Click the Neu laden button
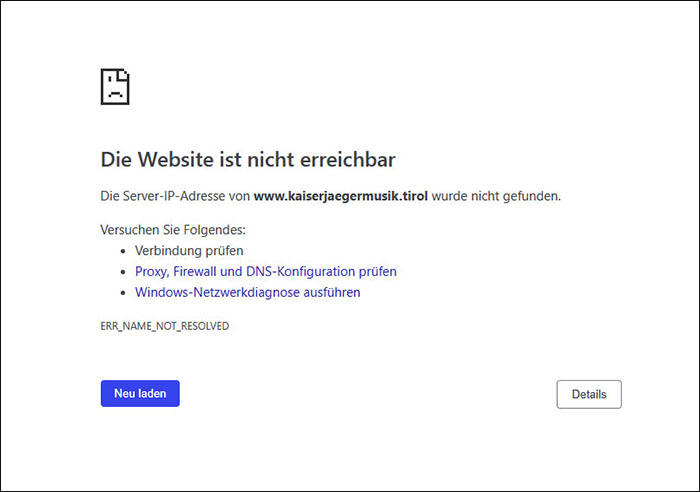700x492 pixels. 140,393
